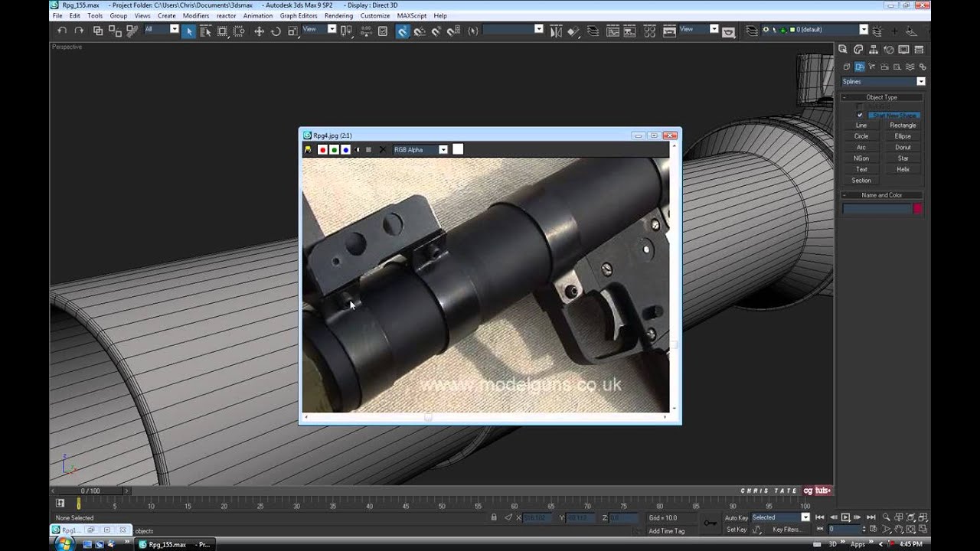Select the Lights category icon
The image size is (980, 551).
[872, 67]
